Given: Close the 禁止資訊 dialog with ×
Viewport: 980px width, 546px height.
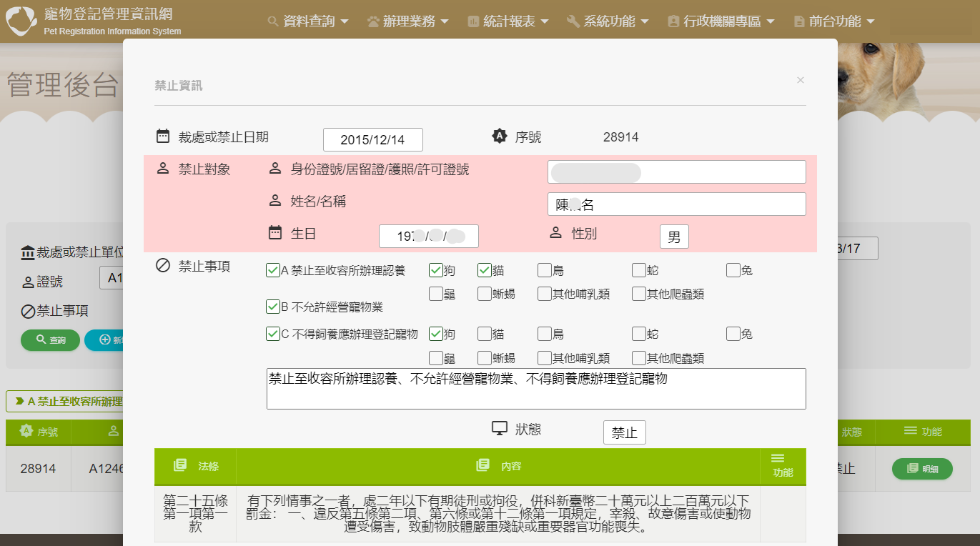Looking at the screenshot, I should coord(801,80).
